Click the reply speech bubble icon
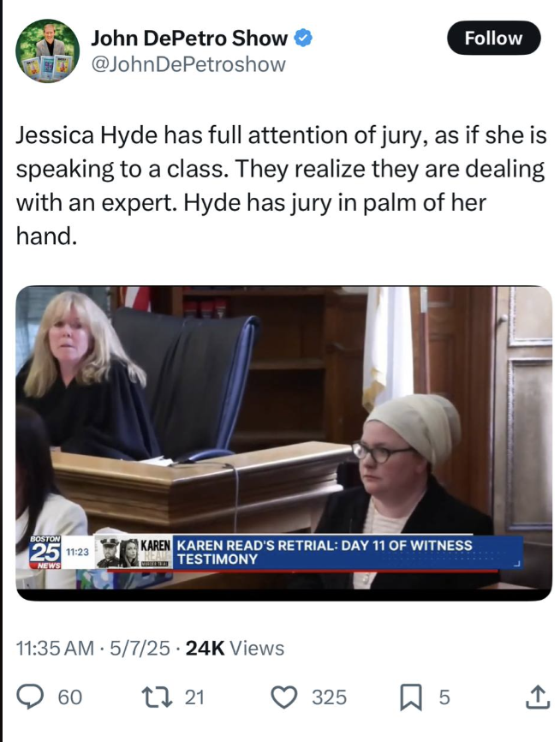The height and width of the screenshot is (742, 560). click(29, 697)
